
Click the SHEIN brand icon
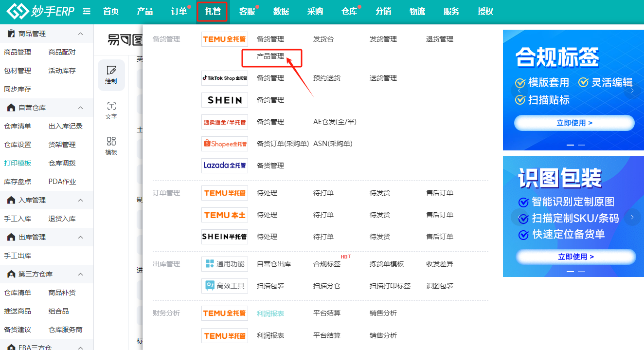(224, 100)
